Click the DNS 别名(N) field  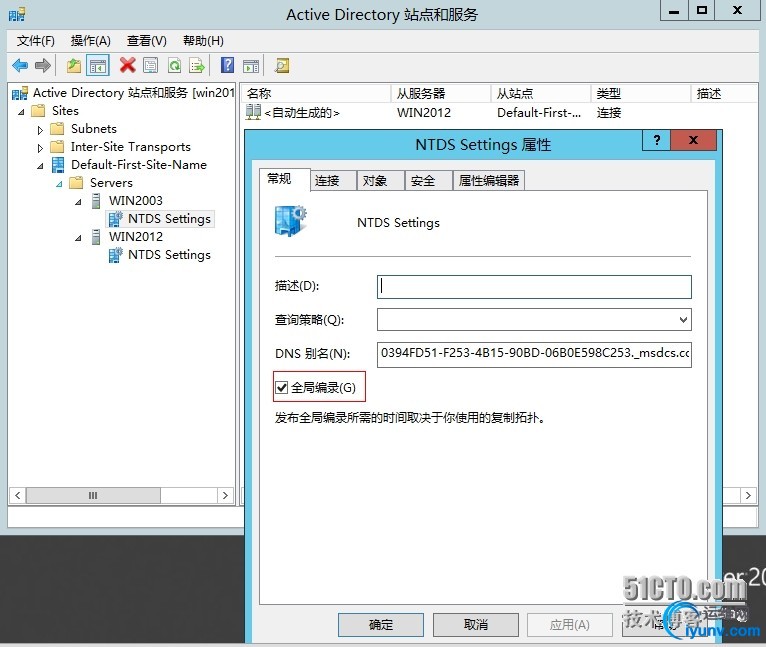pos(534,354)
